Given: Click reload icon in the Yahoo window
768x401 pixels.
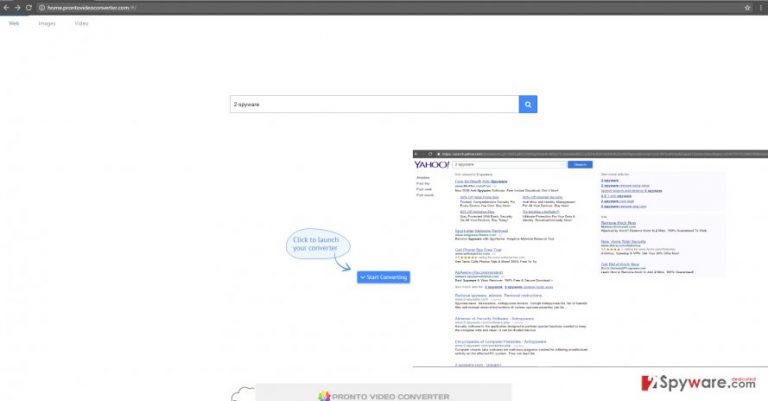Looking at the screenshot, I should click(x=430, y=154).
